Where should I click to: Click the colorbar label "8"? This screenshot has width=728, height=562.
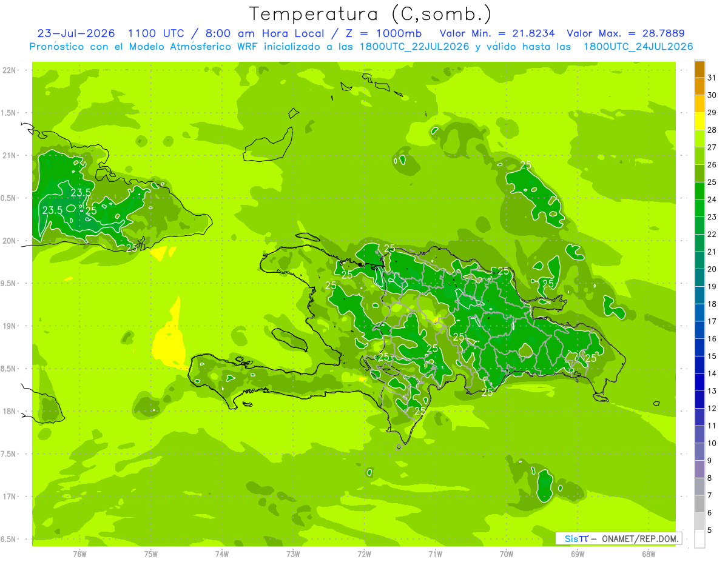(710, 478)
